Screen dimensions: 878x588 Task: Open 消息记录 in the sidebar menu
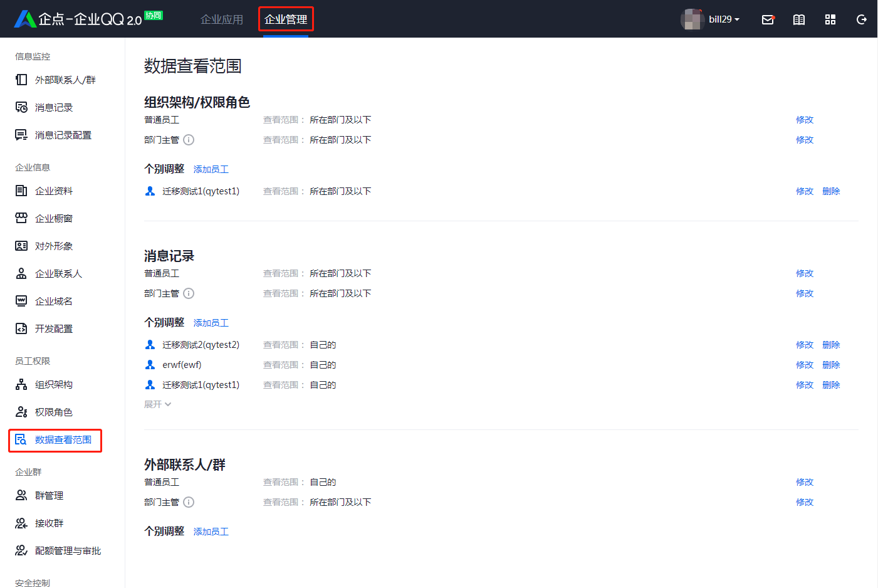(x=54, y=107)
